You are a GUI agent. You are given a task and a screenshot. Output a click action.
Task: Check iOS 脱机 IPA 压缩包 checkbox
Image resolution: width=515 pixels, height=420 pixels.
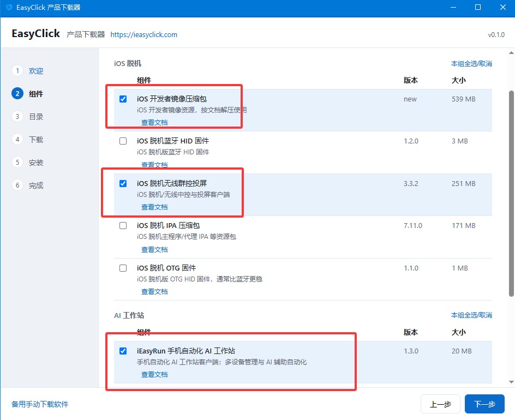point(123,226)
